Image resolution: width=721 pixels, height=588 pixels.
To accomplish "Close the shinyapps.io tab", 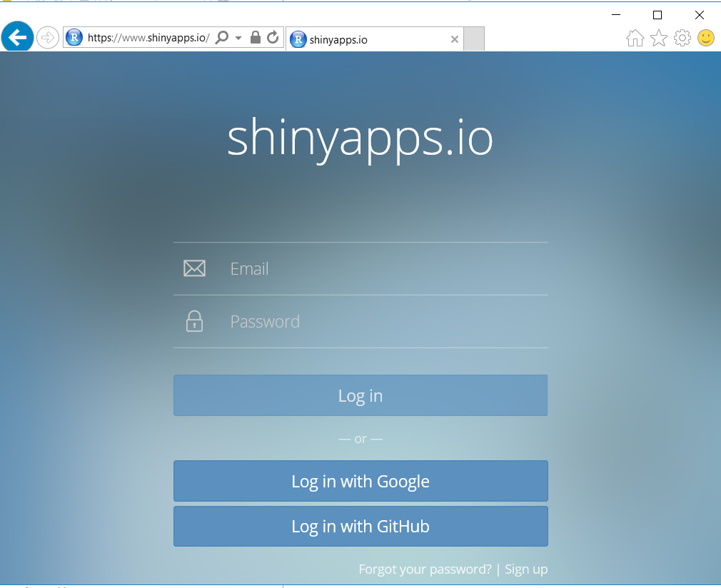I will pos(454,39).
